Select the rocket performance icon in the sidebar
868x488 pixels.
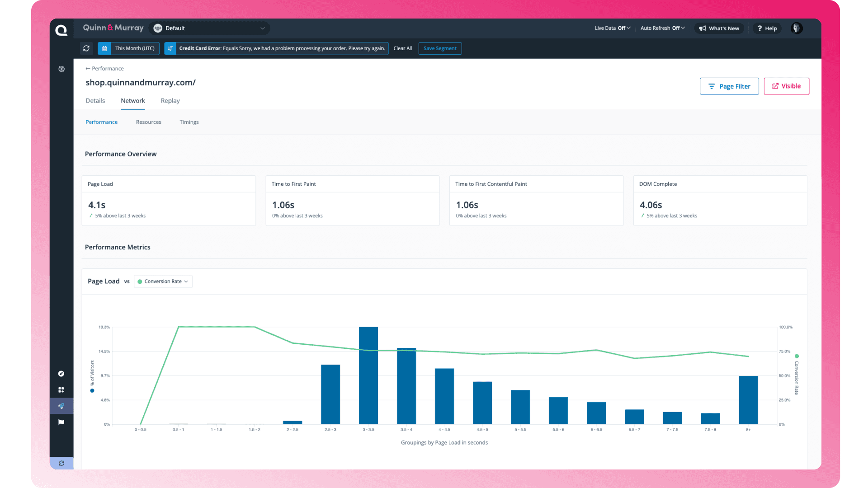pos(61,405)
